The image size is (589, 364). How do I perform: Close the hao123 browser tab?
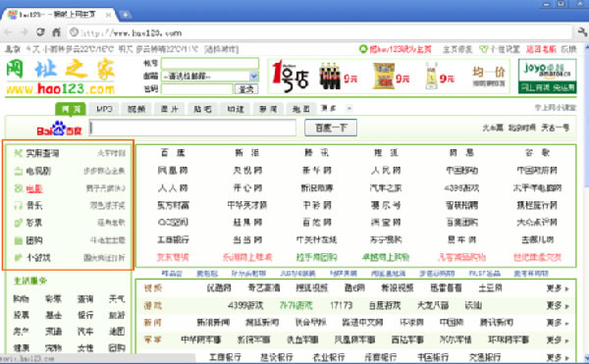click(x=109, y=15)
